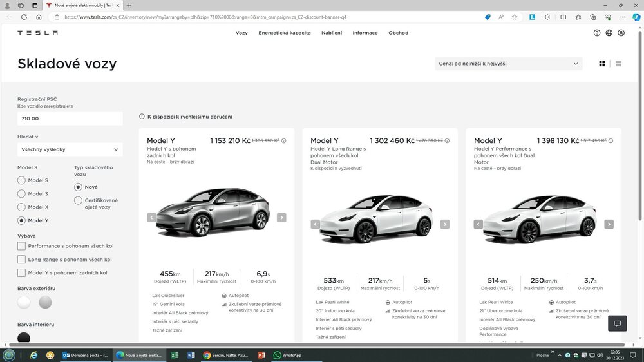Viewport: 644px width, 362px height.
Task: Filter by white exterior color
Action: (24, 303)
